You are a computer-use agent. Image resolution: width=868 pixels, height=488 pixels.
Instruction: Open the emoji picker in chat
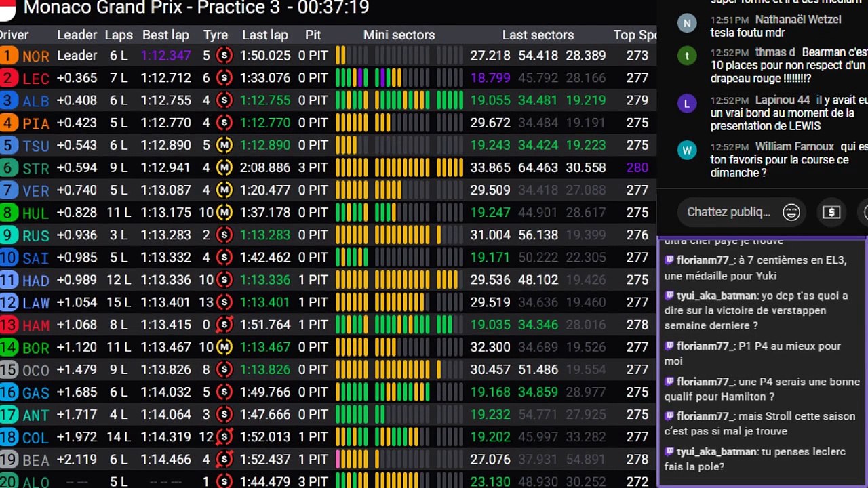791,212
